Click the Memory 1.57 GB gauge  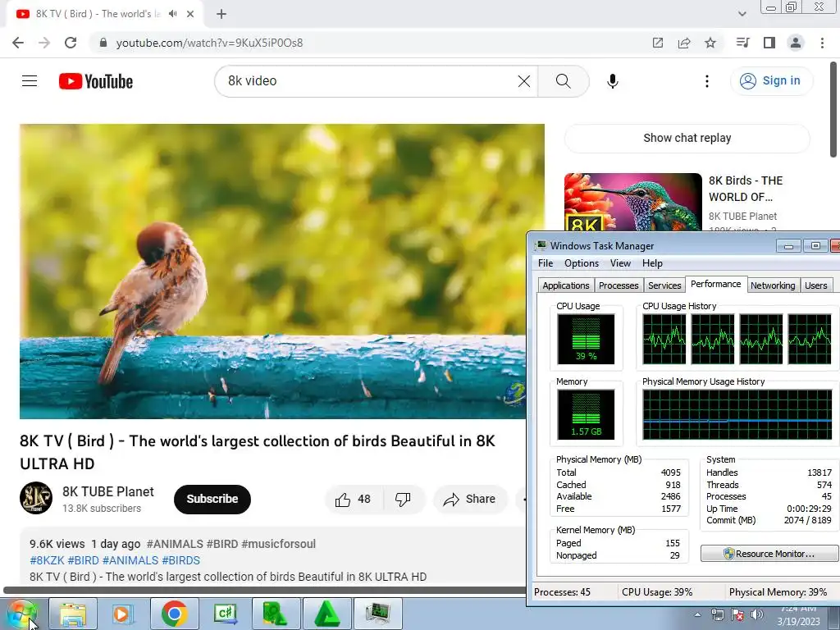[x=586, y=414]
